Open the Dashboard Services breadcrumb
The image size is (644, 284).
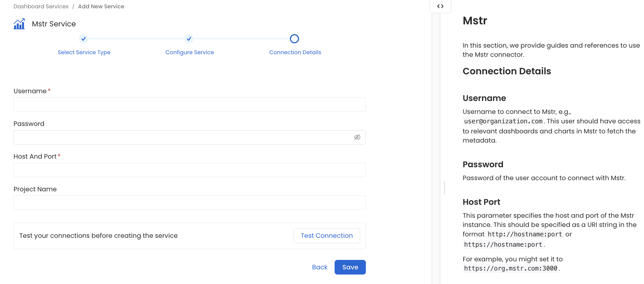[41, 6]
